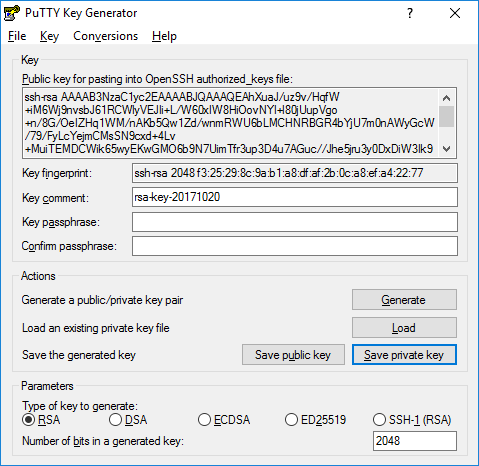The width and height of the screenshot is (479, 466).
Task: Click the Generate button
Action: pyautogui.click(x=404, y=300)
